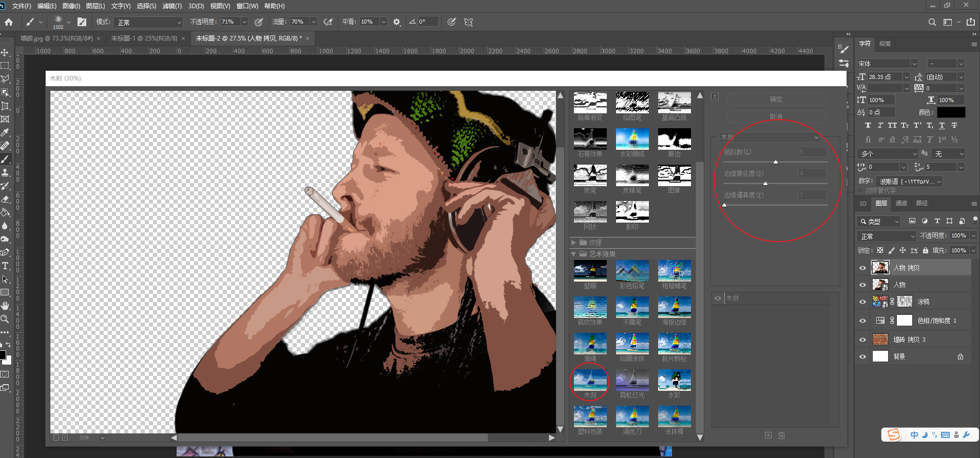This screenshot has height=458, width=980.
Task: Click the 确定 button
Action: click(x=776, y=99)
